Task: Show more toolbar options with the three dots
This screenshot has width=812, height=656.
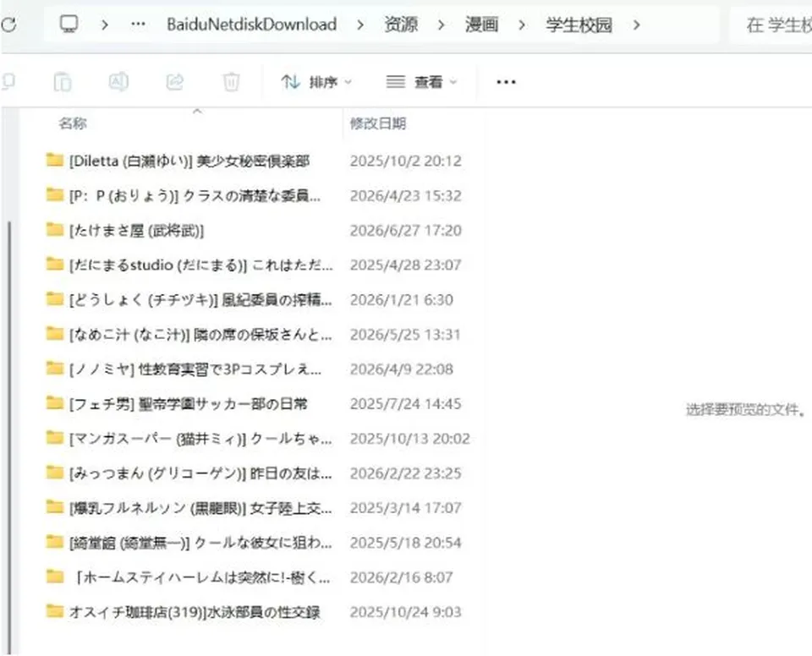Action: point(506,82)
